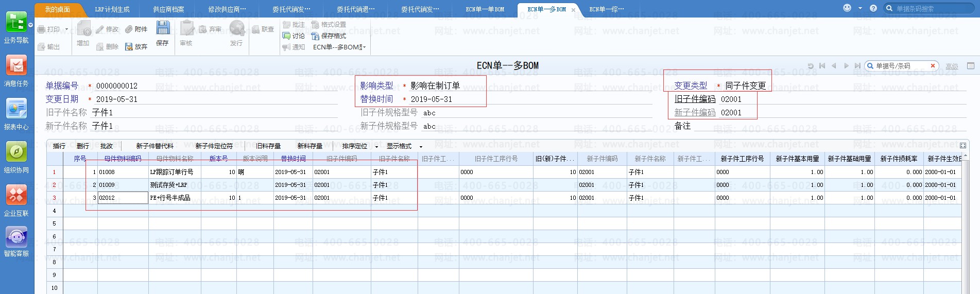
Task: Go to the next record arrow
Action: coord(846,66)
